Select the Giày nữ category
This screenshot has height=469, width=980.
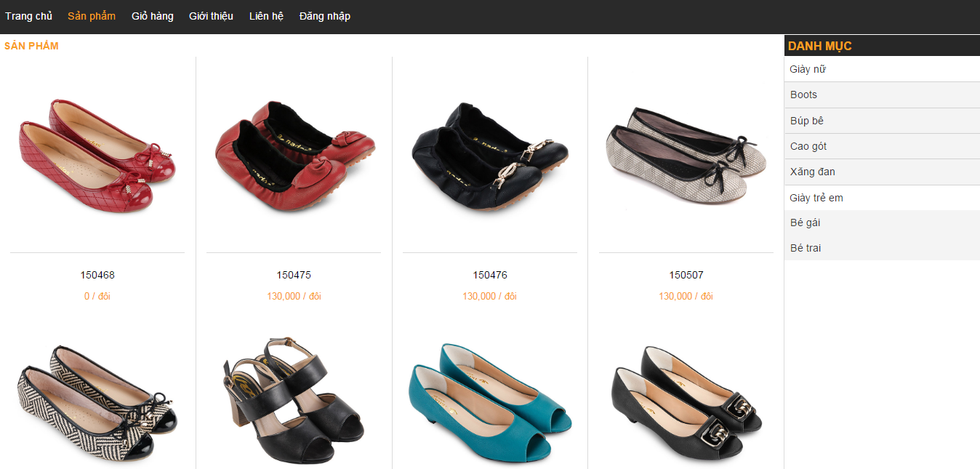coord(882,69)
